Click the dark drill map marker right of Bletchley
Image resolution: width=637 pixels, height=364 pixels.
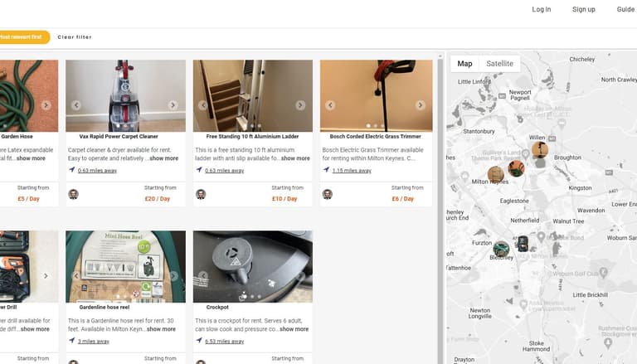point(523,243)
